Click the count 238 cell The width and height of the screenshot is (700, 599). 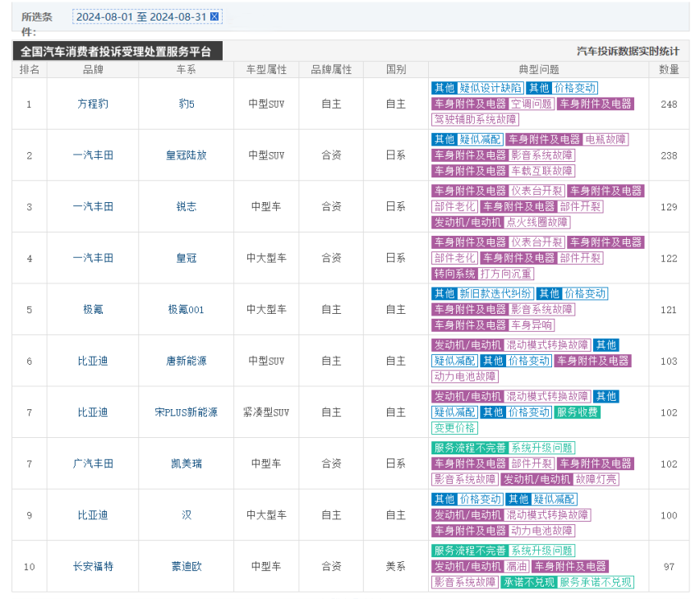pyautogui.click(x=669, y=155)
